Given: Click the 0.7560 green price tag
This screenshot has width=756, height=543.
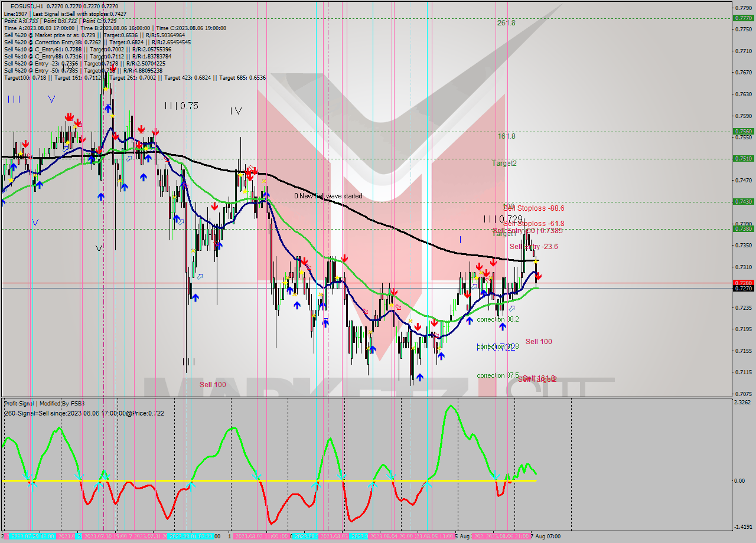Looking at the screenshot, I should coord(743,132).
